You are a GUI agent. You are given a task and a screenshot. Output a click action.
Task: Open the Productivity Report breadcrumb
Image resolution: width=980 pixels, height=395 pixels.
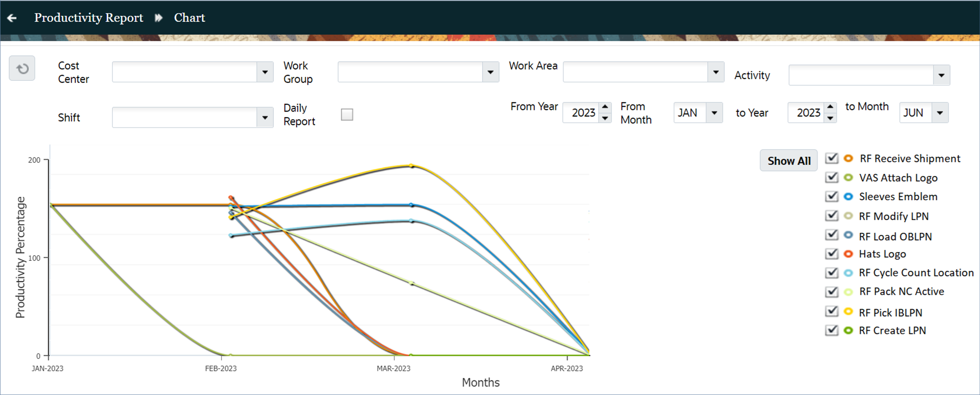[x=89, y=18]
